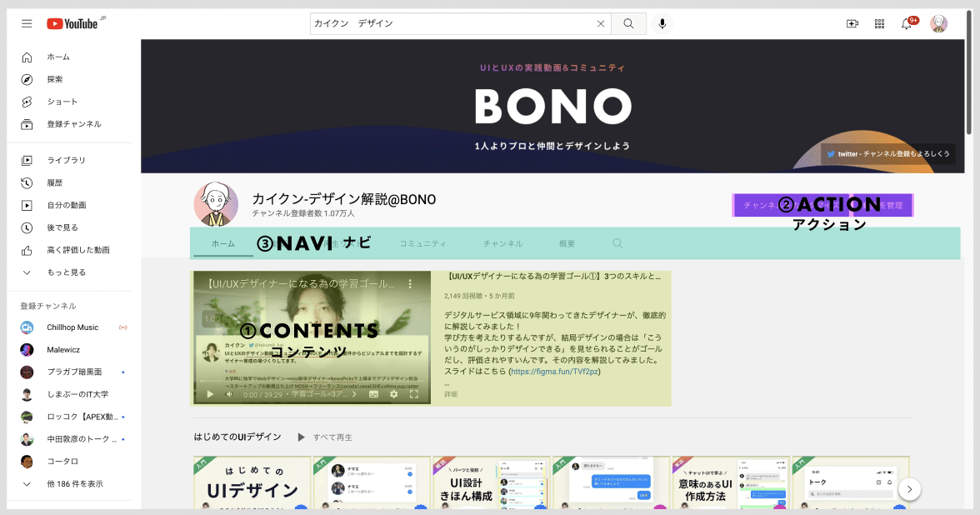
Task: Expand 詳細 under video description
Action: tap(451, 394)
